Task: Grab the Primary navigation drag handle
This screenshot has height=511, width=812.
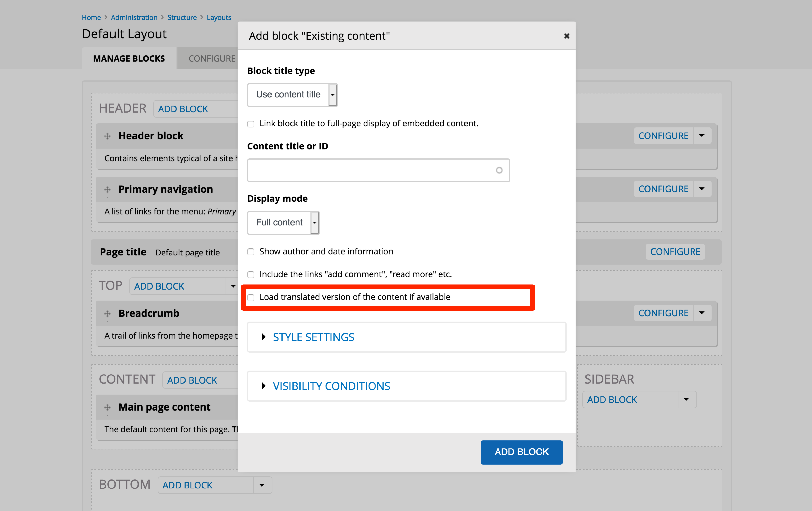Action: pos(108,189)
